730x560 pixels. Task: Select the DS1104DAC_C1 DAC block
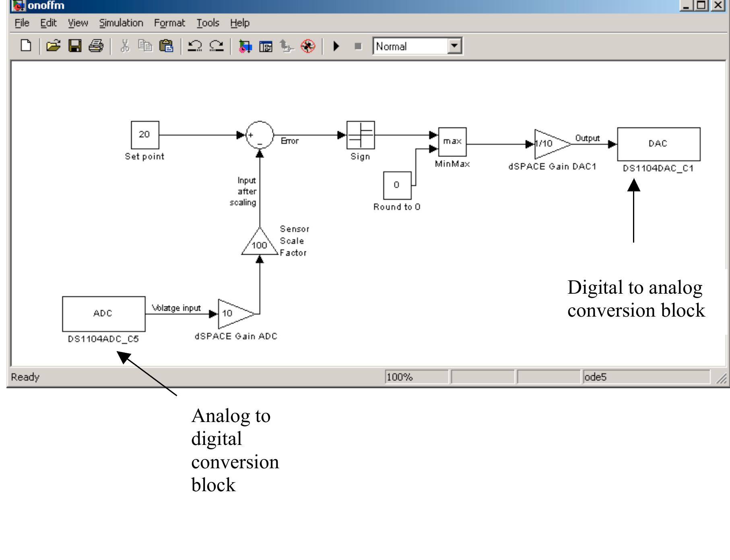click(659, 143)
